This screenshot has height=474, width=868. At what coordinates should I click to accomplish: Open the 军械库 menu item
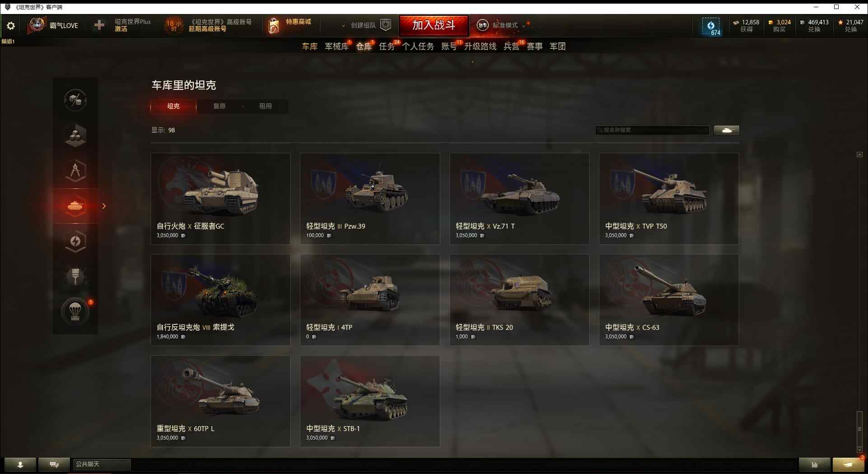point(337,46)
